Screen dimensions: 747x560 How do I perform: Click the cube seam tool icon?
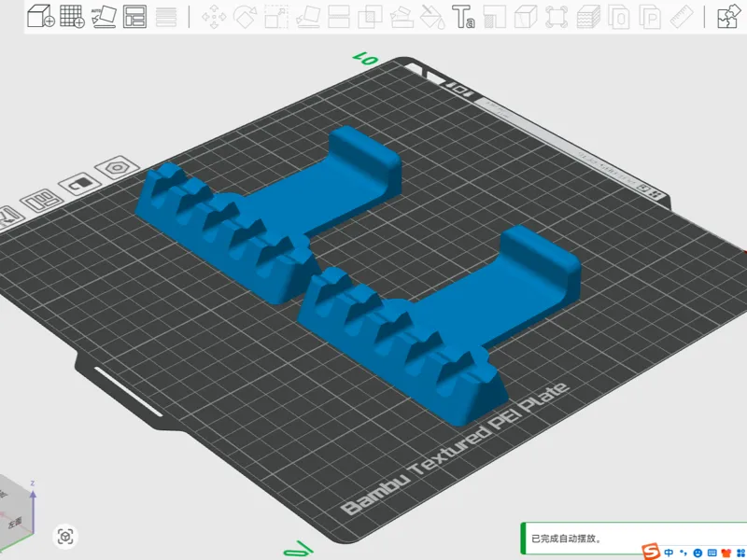point(526,17)
